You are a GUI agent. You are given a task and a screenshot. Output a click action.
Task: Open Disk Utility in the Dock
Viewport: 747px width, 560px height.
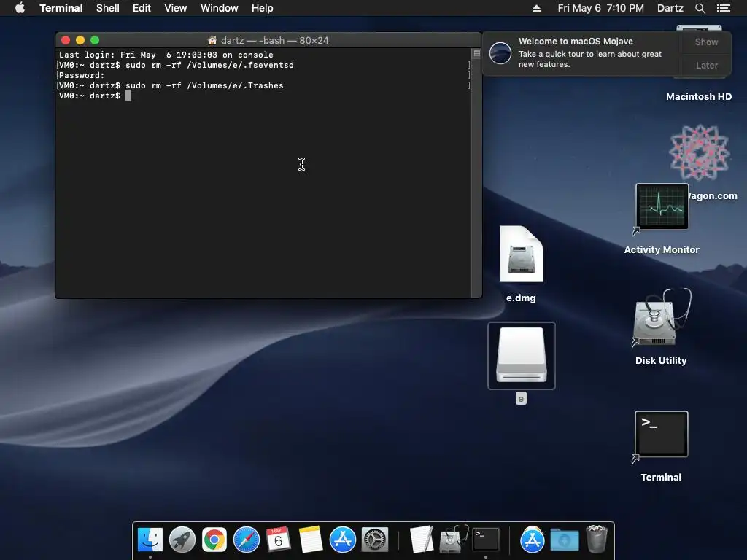tap(454, 540)
